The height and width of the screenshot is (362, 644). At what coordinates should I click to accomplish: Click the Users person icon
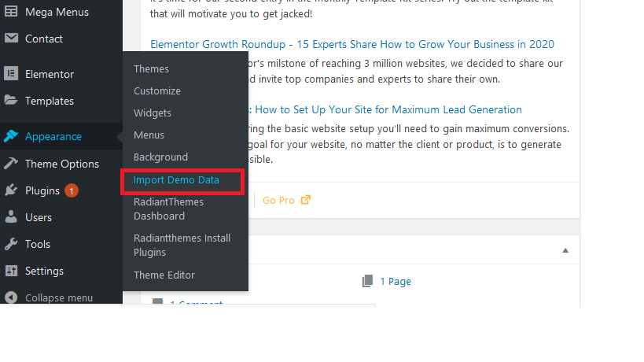[x=11, y=217]
